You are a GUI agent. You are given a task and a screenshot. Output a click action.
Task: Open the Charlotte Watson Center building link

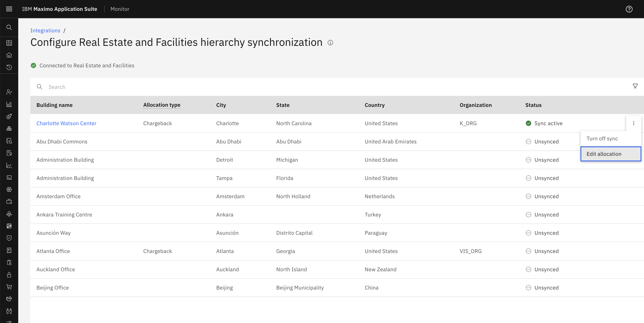click(66, 123)
